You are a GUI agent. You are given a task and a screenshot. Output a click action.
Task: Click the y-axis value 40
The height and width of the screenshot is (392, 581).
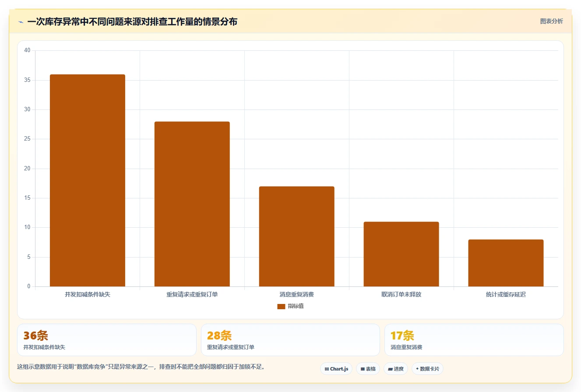tap(27, 50)
